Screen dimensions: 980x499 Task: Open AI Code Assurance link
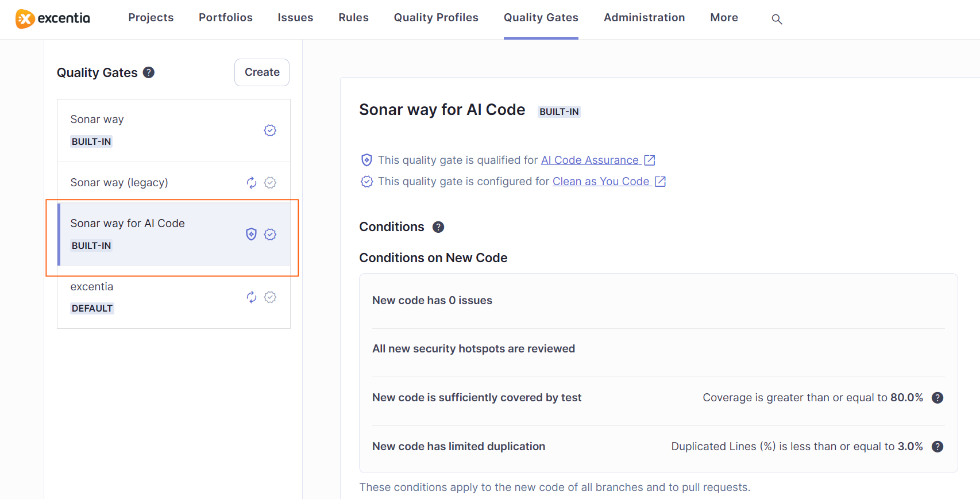click(x=590, y=160)
